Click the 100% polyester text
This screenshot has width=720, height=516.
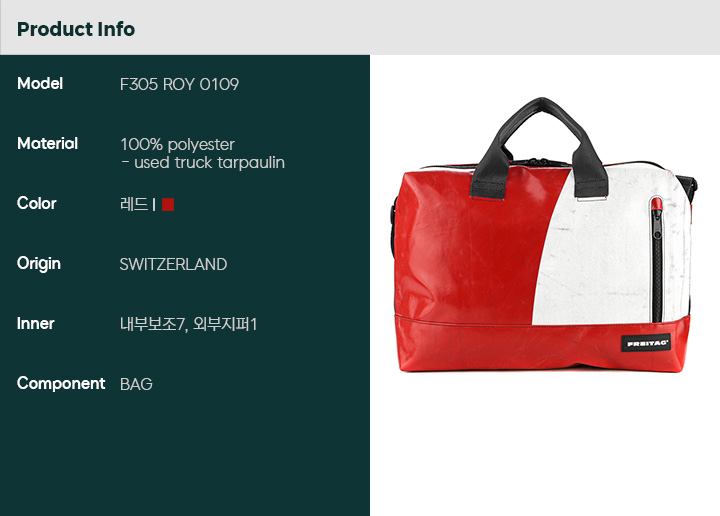click(177, 145)
